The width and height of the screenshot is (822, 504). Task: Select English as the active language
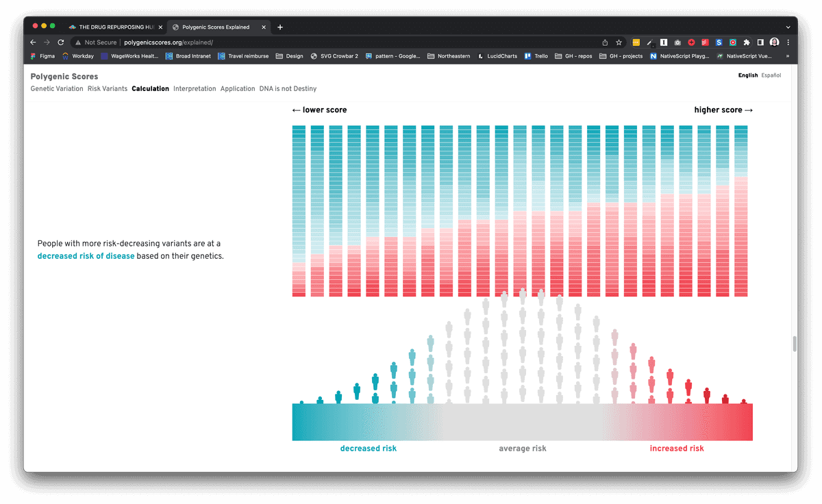748,75
